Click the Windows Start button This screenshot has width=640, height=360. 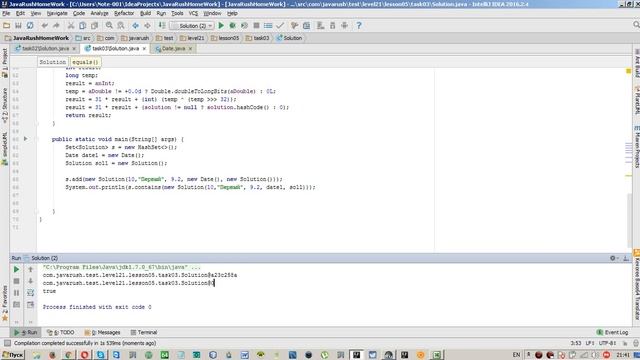point(12,355)
